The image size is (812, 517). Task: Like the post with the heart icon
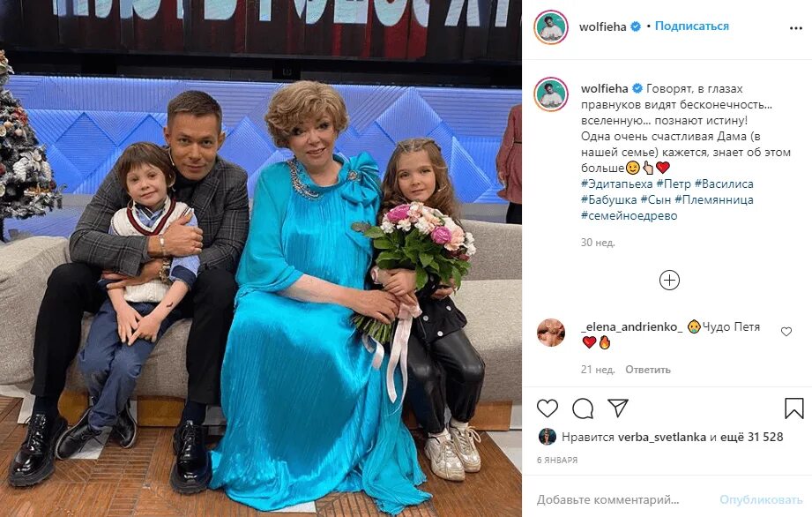[x=547, y=408]
